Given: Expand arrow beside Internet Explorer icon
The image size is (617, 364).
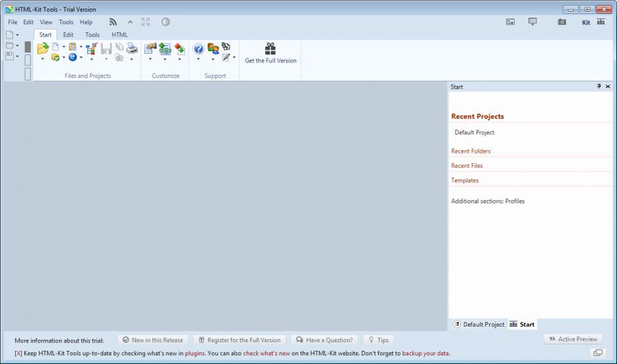Looking at the screenshot, I should (x=81, y=58).
